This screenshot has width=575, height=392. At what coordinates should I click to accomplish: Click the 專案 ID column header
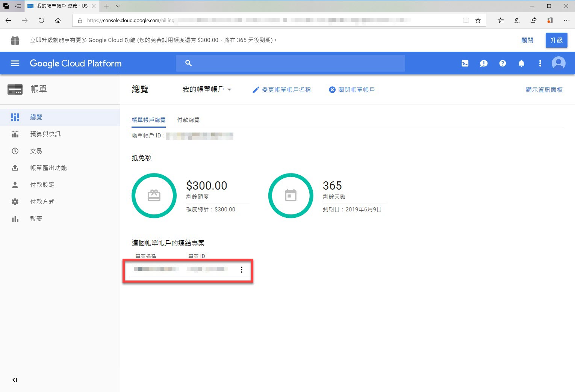click(197, 256)
